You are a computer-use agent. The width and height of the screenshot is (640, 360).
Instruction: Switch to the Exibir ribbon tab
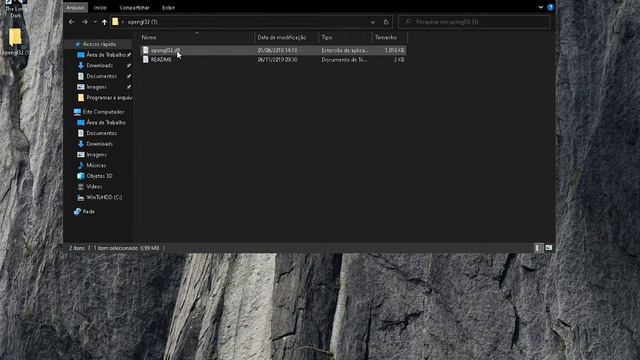168,7
